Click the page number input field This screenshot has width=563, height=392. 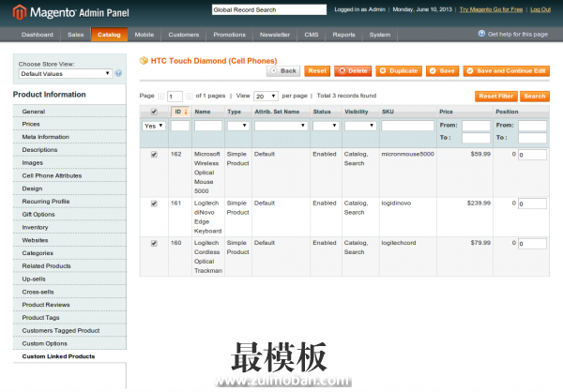175,97
